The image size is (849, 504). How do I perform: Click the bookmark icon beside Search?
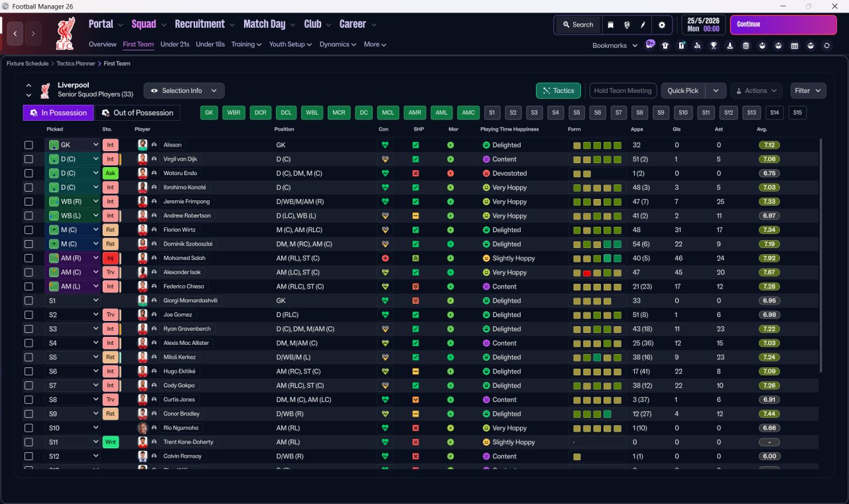pos(610,25)
